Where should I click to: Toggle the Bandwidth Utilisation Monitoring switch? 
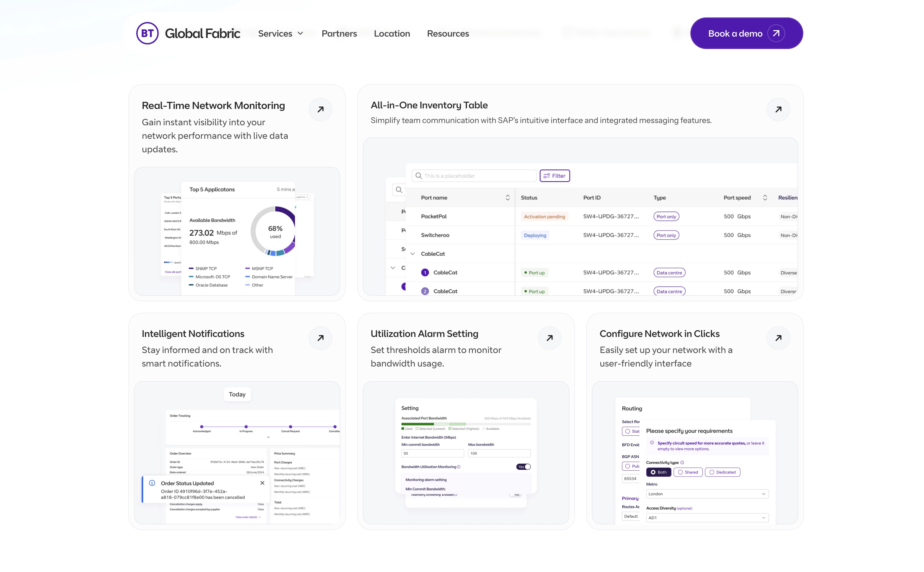click(x=523, y=466)
